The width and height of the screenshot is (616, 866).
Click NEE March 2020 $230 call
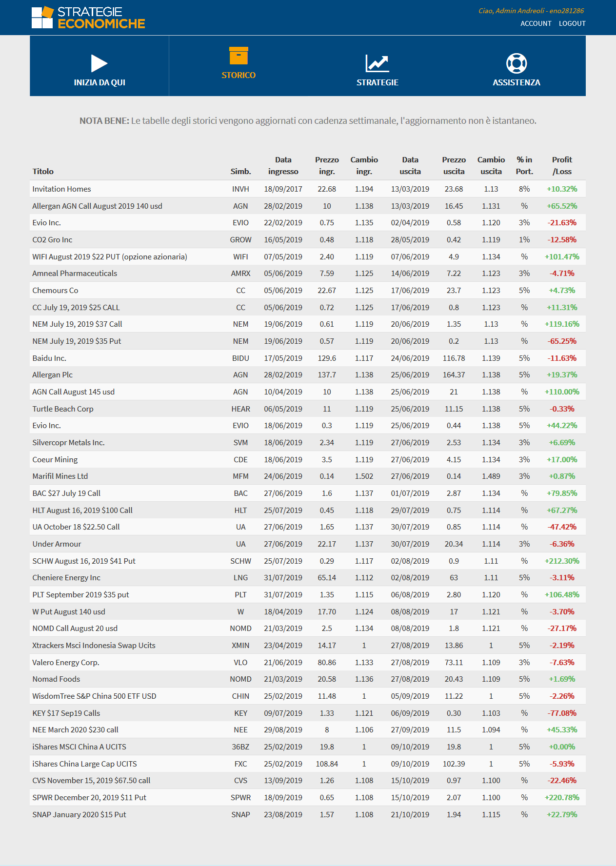[x=76, y=729]
